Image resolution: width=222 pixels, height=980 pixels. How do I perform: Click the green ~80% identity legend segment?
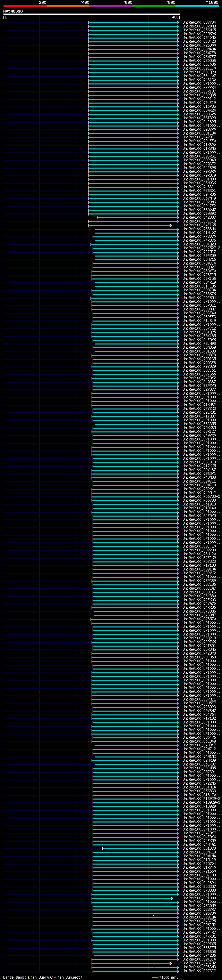pyautogui.click(x=154, y=6)
